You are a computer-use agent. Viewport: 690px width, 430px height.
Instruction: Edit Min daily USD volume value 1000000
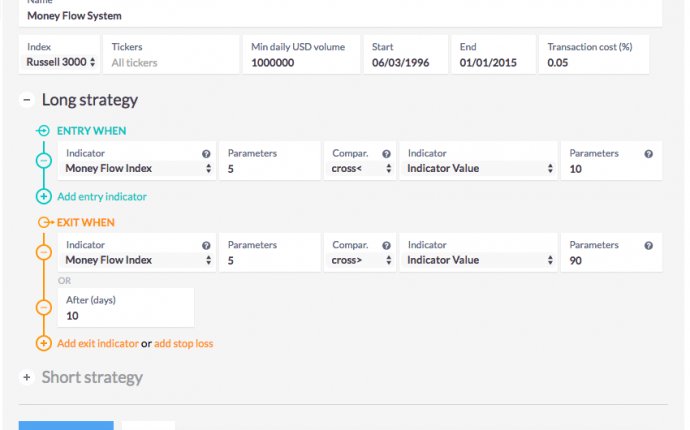[301, 55]
